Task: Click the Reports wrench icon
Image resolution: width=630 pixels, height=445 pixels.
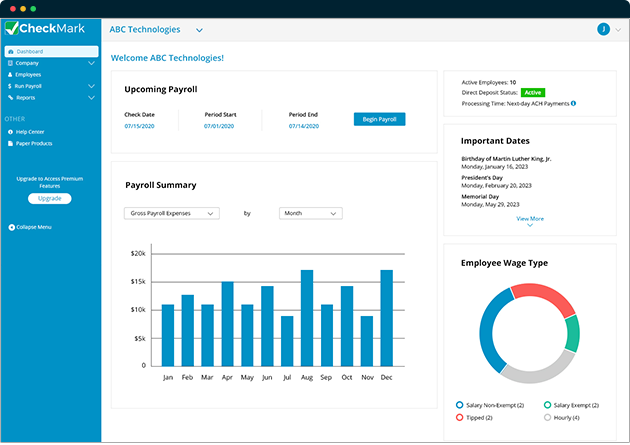Action: click(x=10, y=98)
